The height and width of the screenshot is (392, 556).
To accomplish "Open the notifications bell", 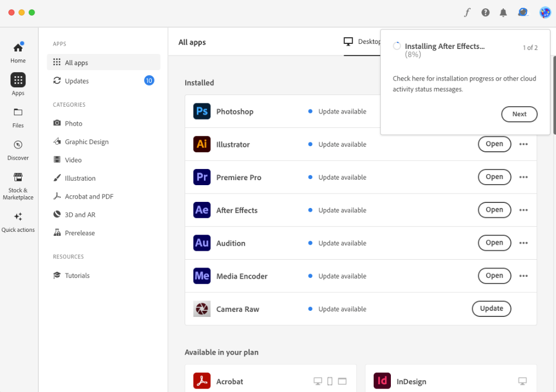I will click(x=503, y=13).
